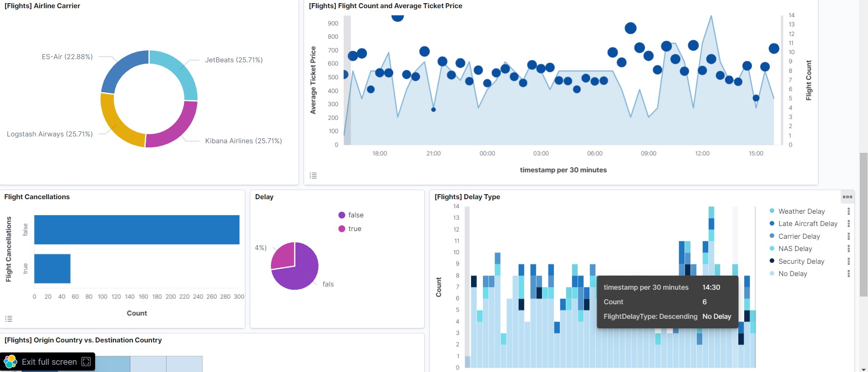Screen dimensions: 868x372
Task: Click the Exit full screen button
Action: [48, 362]
